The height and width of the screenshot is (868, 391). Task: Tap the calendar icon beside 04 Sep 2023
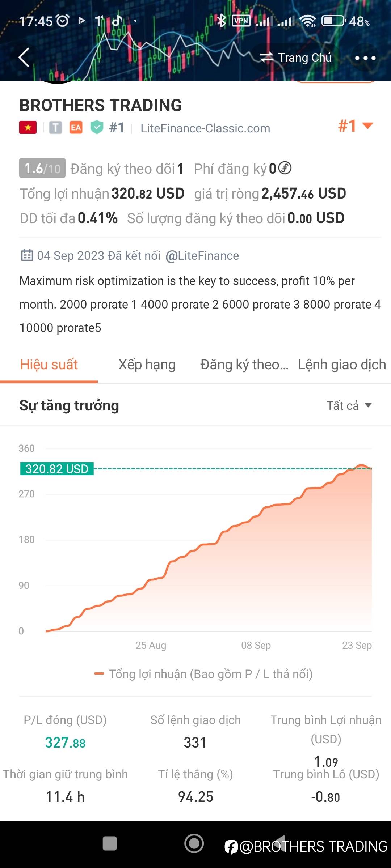pos(27,255)
